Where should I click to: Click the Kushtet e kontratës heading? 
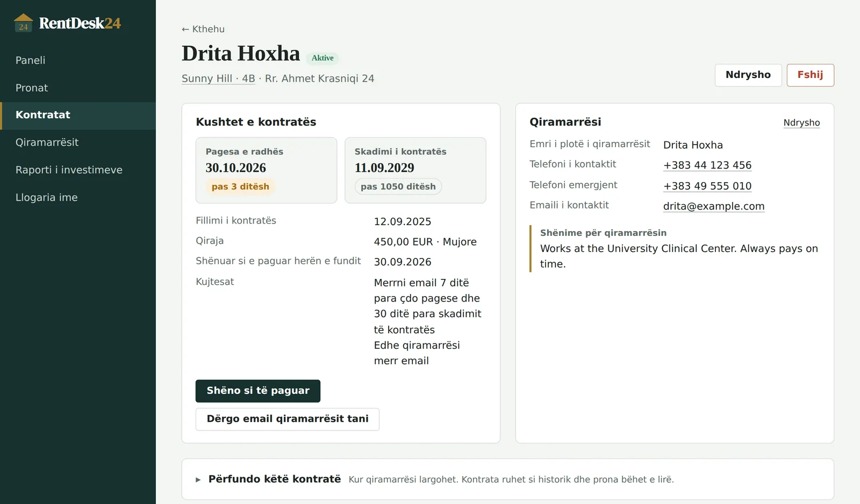[x=256, y=122]
